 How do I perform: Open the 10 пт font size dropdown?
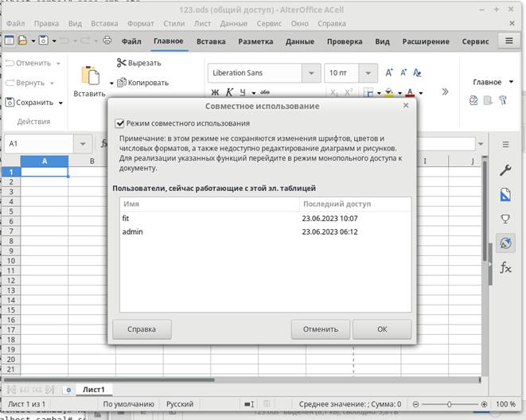(x=368, y=72)
